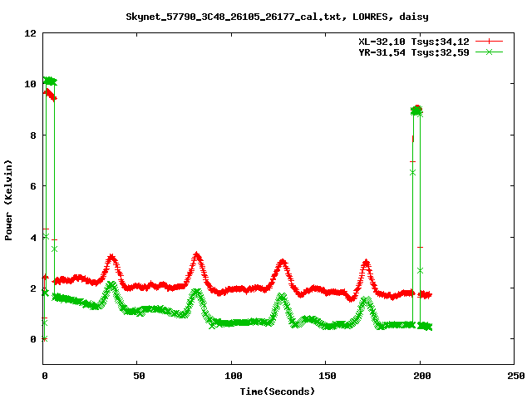The height and width of the screenshot is (399, 532).
Task: Click x-axis tick label 250
Action: point(516,376)
